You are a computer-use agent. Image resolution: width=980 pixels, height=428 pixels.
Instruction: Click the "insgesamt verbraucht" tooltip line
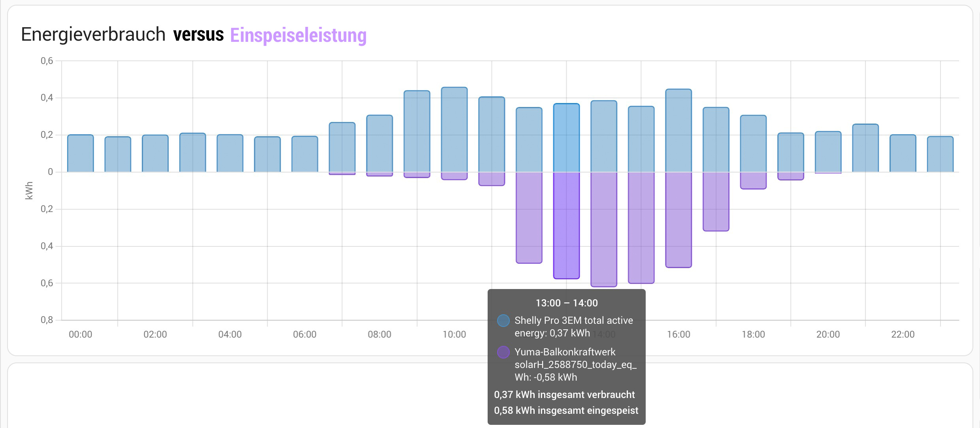coord(564,395)
